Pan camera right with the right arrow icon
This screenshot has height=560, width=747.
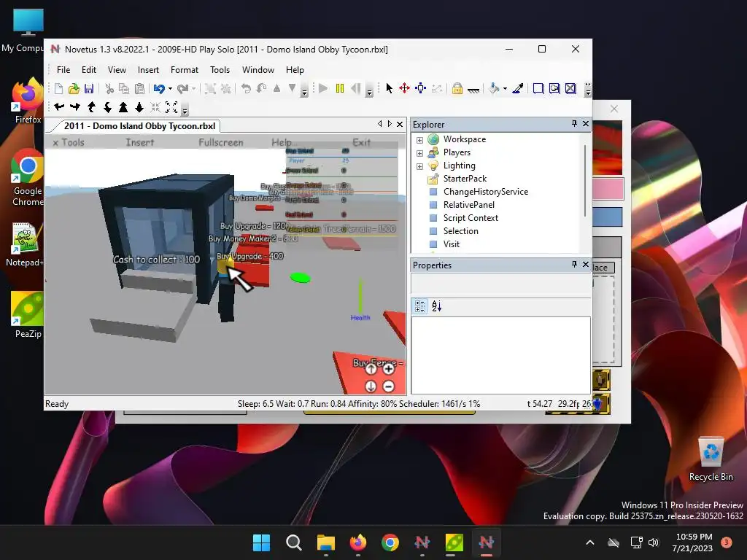tap(75, 107)
